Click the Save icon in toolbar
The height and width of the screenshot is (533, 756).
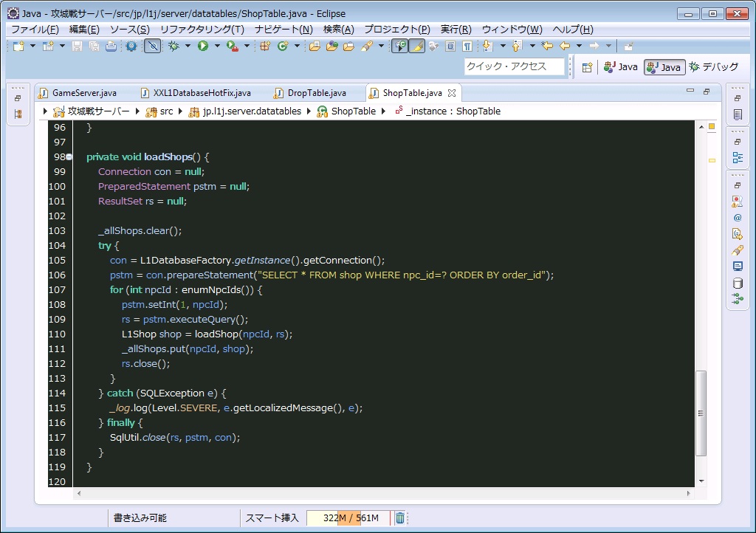pyautogui.click(x=77, y=47)
